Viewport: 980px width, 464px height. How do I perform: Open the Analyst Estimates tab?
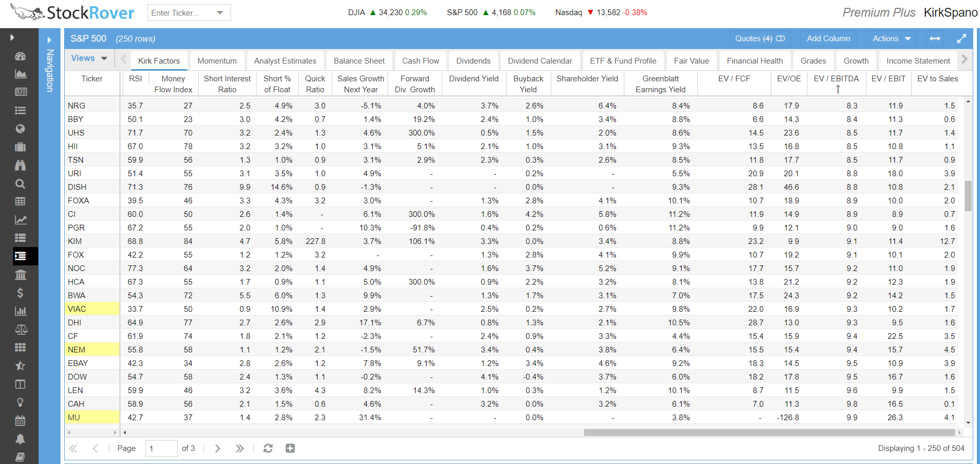(x=285, y=61)
